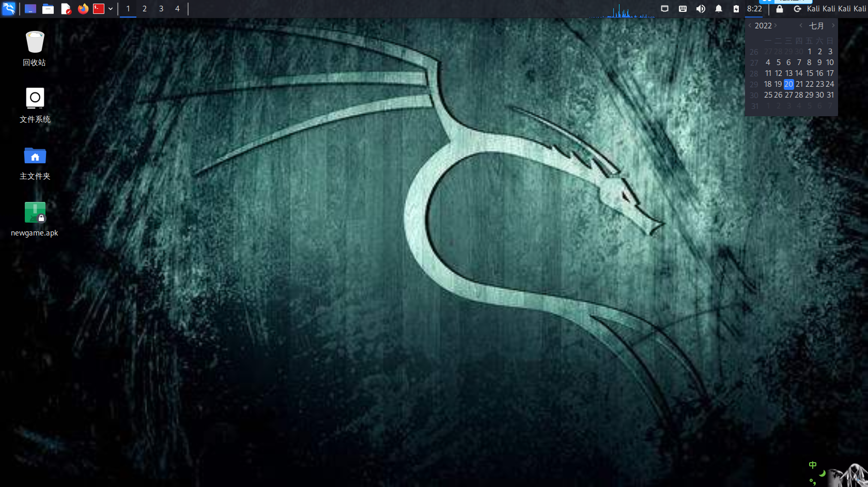Select the newgame.apk file on the desktop
This screenshot has width=868, height=487.
click(x=35, y=219)
